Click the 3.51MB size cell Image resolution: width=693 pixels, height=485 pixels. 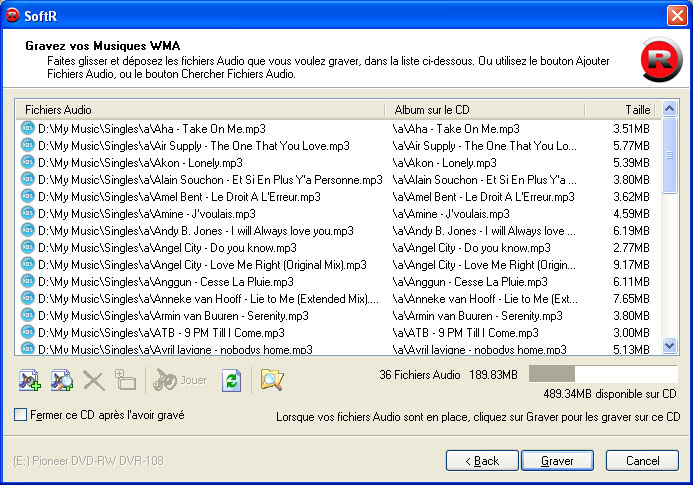(x=631, y=129)
